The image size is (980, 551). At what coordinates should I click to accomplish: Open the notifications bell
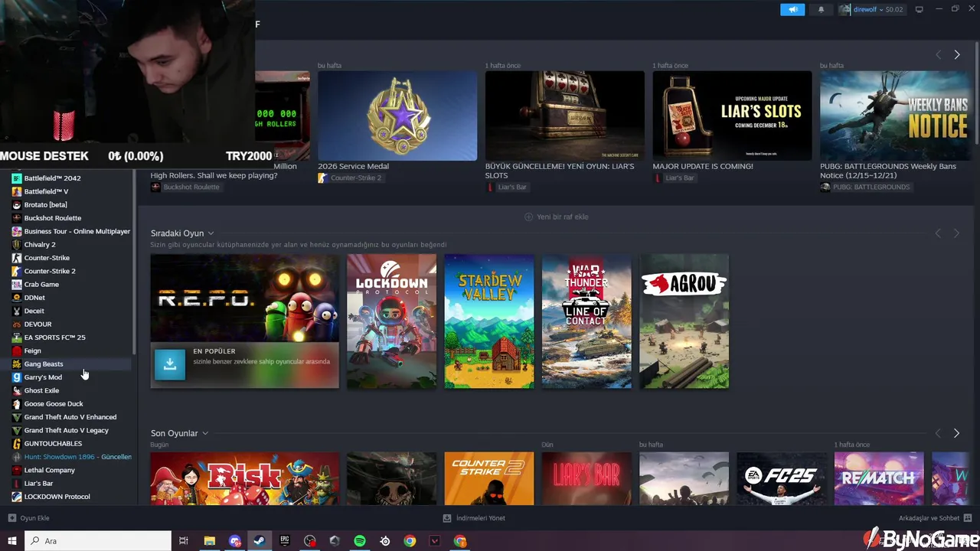(x=822, y=9)
